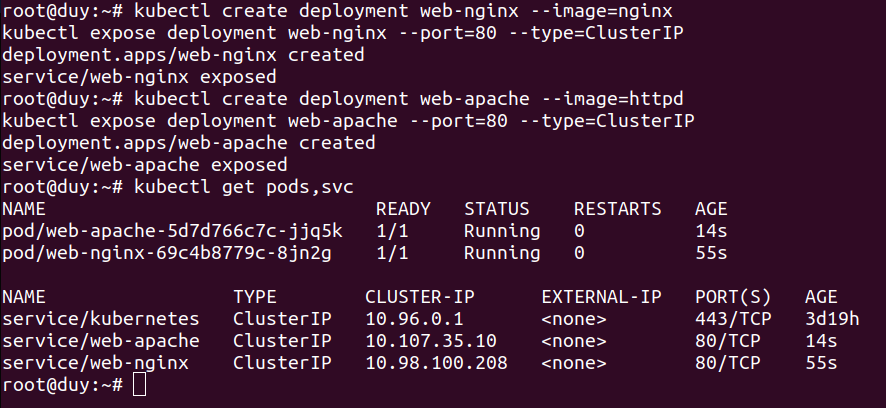Click service/web-apache in the services table
Screen dimensions: 886x408
[101, 341]
